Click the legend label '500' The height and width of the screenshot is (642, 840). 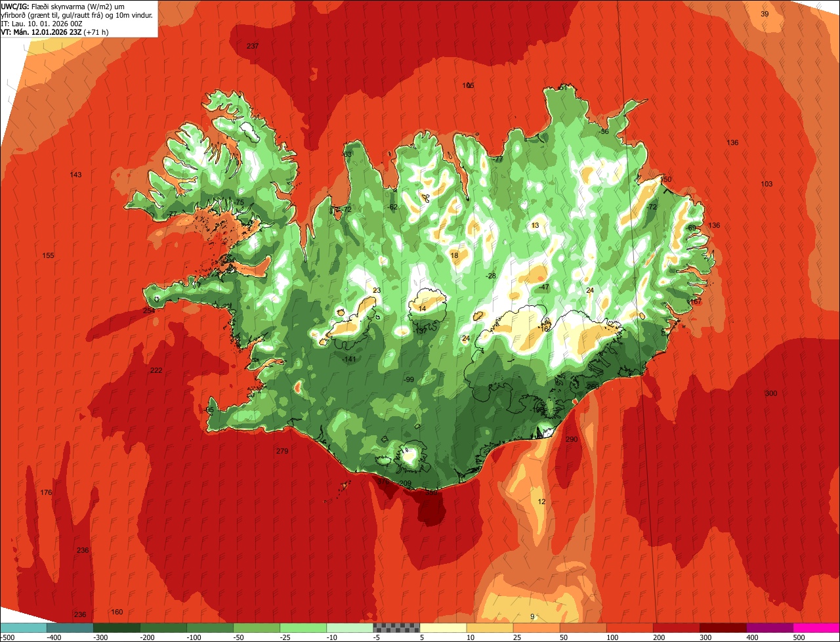[799, 637]
